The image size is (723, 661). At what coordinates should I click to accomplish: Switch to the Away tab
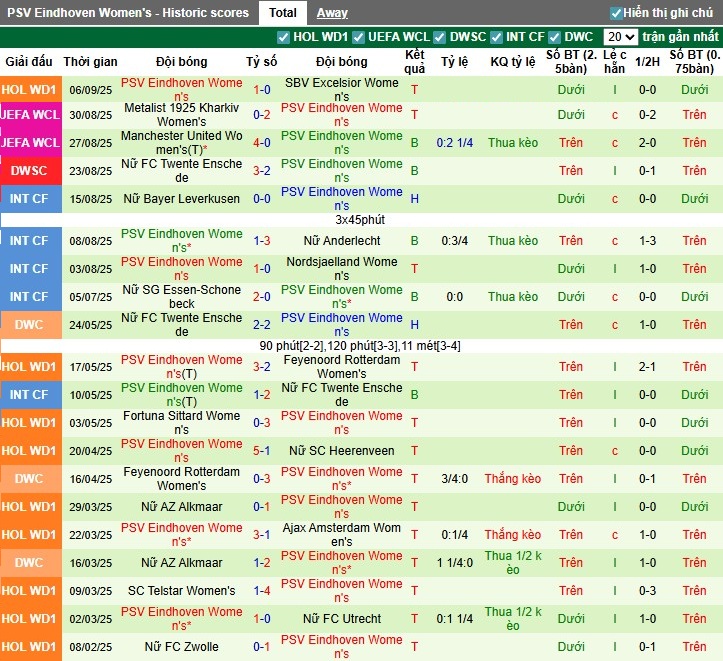[x=332, y=13]
